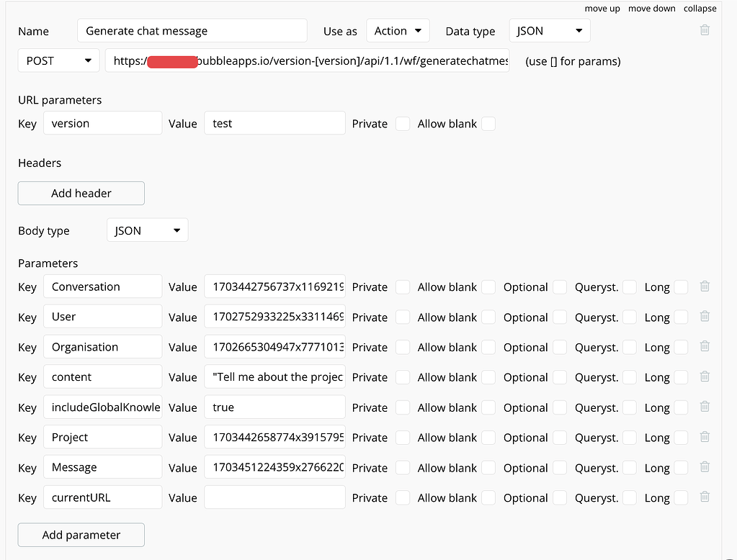Screen dimensions: 737x560
Task: Delete the entire API call using top trash icon
Action: 705,30
